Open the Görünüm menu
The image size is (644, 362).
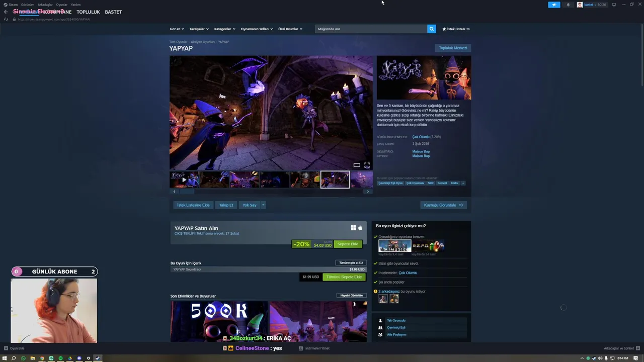click(x=28, y=5)
